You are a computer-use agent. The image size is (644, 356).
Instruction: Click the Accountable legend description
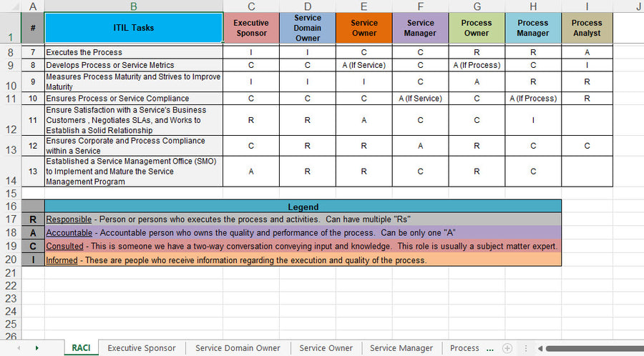pyautogui.click(x=303, y=232)
